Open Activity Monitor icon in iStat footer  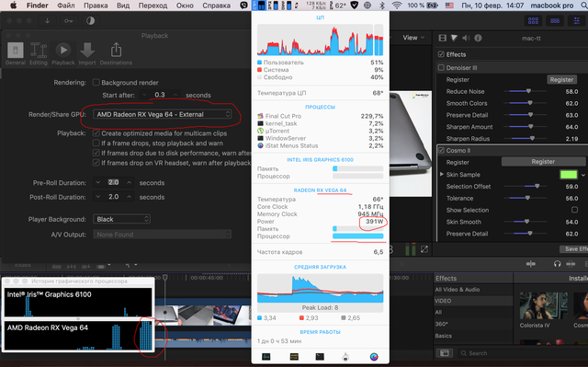(x=266, y=357)
